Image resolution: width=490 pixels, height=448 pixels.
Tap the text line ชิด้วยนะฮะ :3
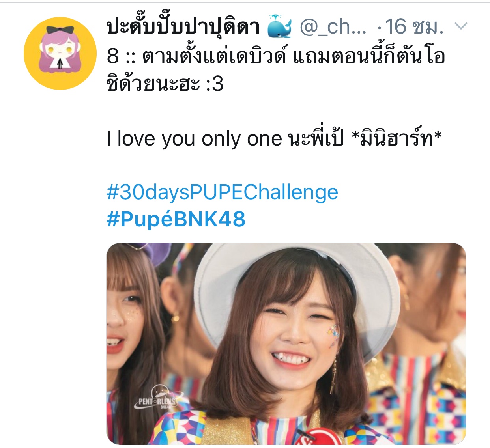[x=165, y=84]
